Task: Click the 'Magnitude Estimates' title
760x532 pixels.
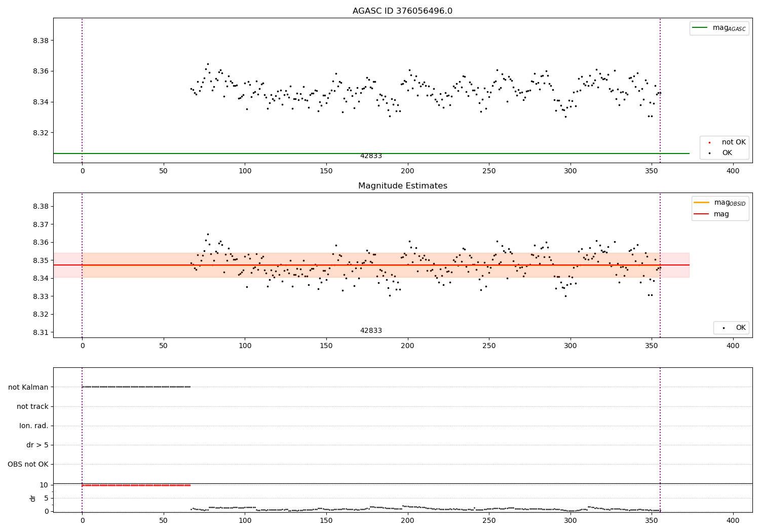Action: [402, 186]
